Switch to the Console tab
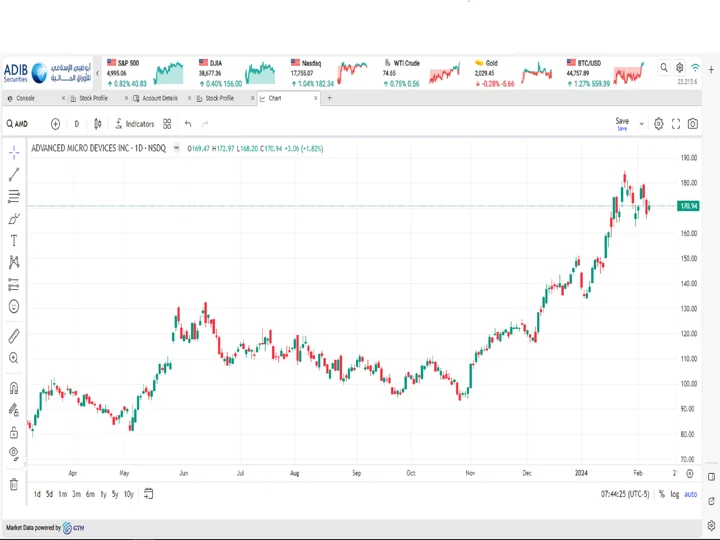The width and height of the screenshot is (720, 540). [x=25, y=98]
